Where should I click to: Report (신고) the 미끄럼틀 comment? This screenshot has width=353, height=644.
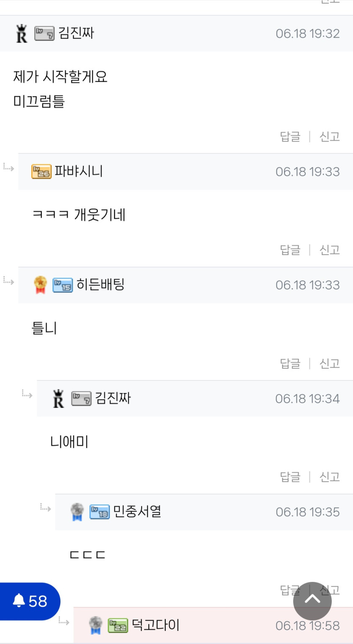pos(330,137)
